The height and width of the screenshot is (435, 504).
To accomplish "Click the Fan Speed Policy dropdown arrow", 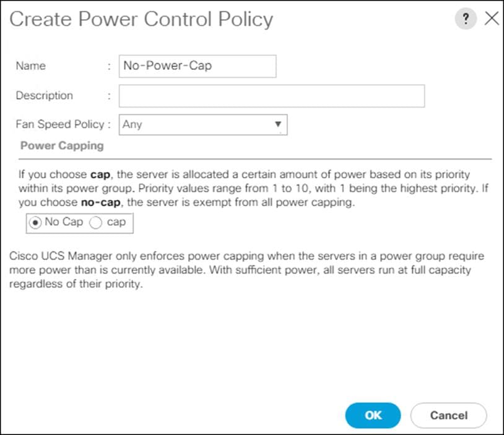I will click(278, 124).
